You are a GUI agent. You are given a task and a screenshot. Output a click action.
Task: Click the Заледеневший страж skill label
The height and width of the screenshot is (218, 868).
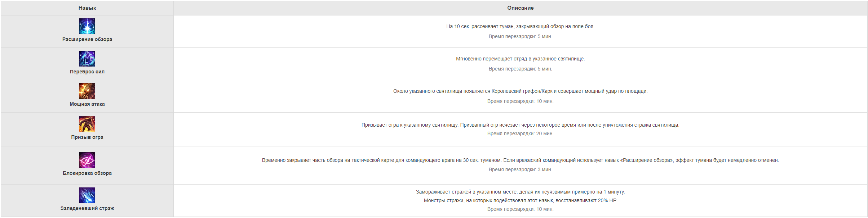click(87, 208)
